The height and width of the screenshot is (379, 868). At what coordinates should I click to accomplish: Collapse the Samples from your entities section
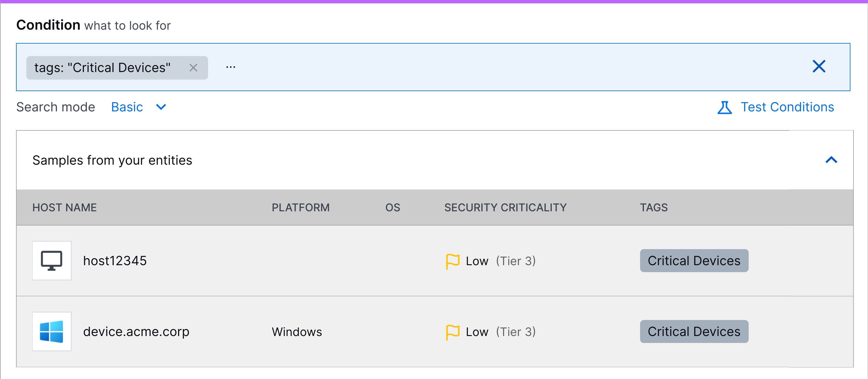click(831, 160)
